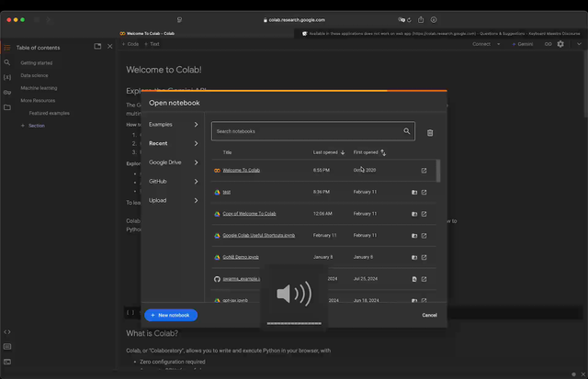Screen dimensions: 588x379
Task: Click the Connect button
Action: pos(481,44)
